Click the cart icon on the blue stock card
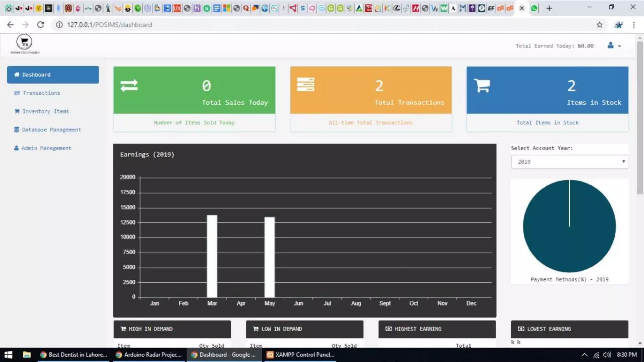 point(482,85)
